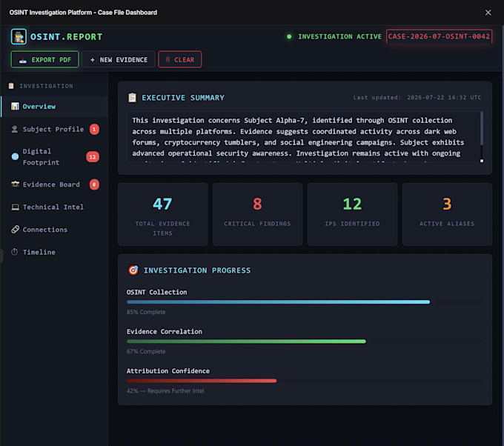Click the Evidence Board camera icon
The height and width of the screenshot is (446, 504).
(x=15, y=184)
